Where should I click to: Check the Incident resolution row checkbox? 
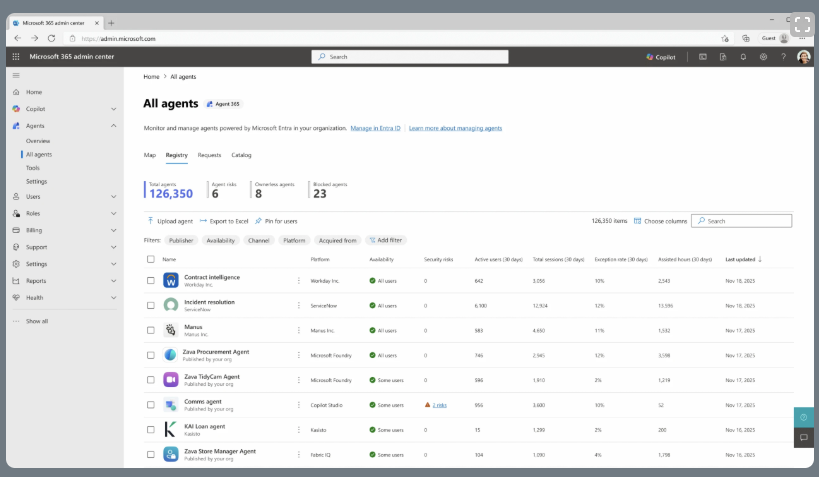click(151, 305)
